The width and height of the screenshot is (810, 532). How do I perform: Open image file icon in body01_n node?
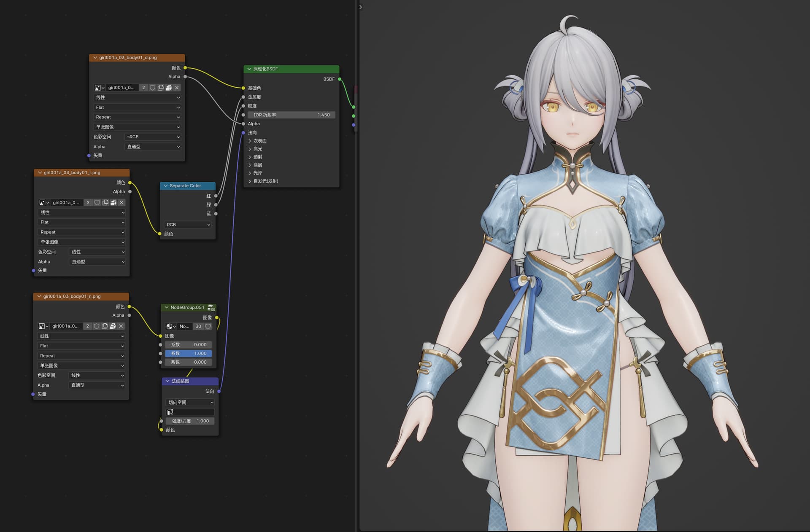coord(113,326)
